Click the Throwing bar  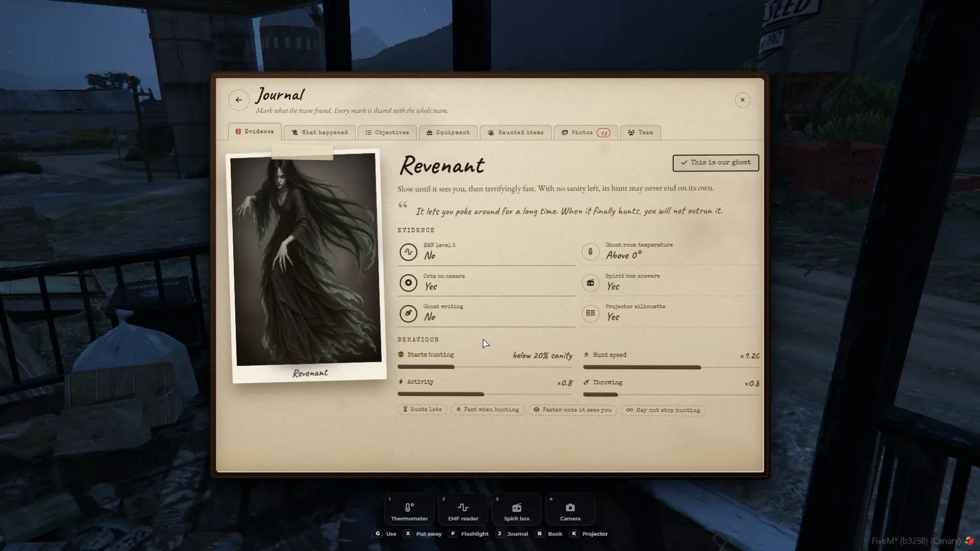(671, 394)
